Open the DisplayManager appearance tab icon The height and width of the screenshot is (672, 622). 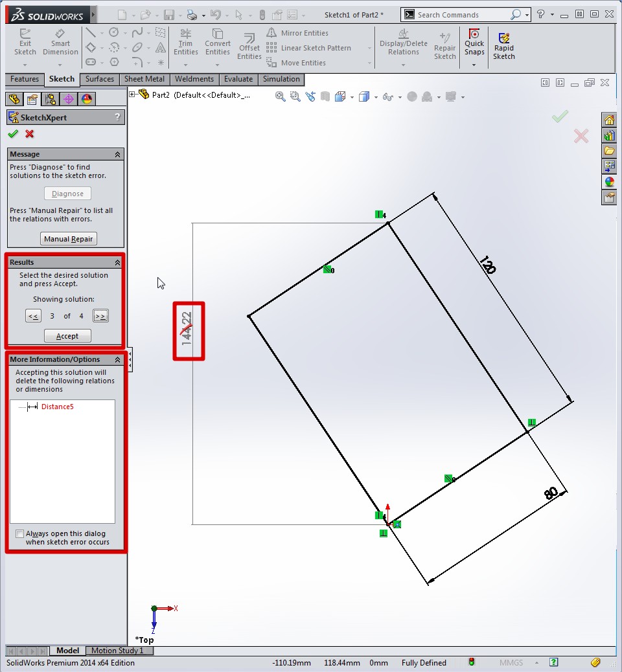pyautogui.click(x=86, y=99)
